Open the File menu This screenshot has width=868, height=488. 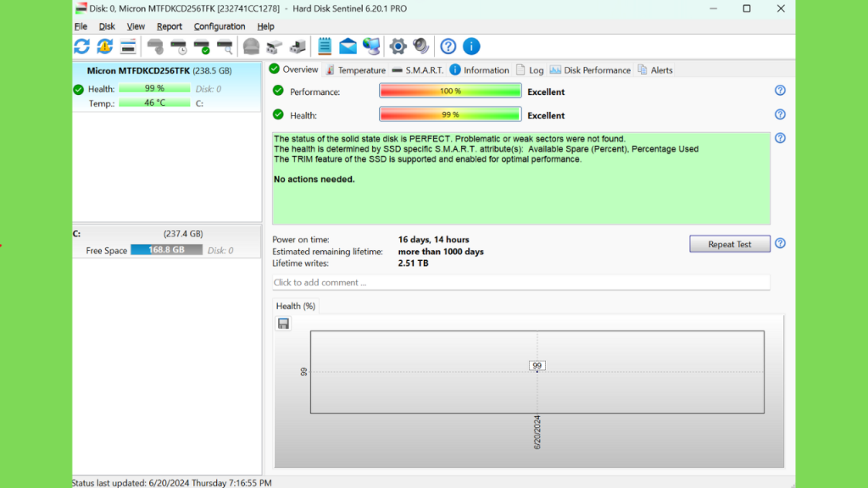click(81, 26)
